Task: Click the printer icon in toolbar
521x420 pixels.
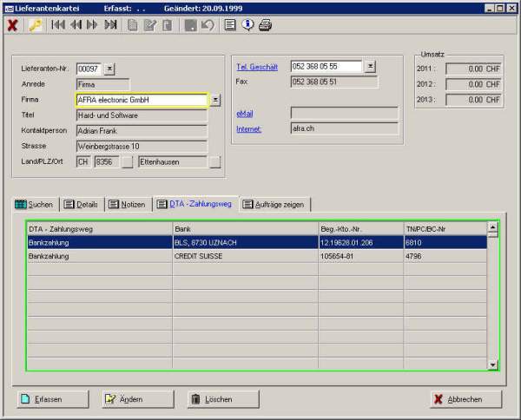Action: point(266,25)
